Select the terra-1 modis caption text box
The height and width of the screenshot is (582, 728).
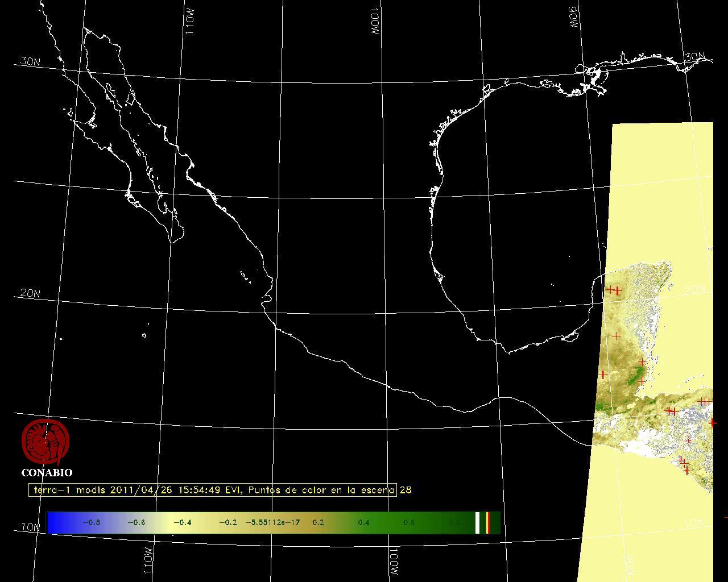pos(213,490)
